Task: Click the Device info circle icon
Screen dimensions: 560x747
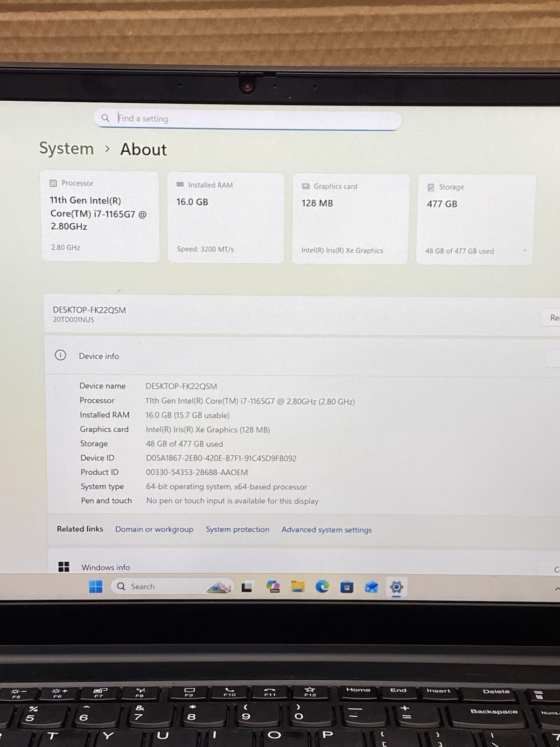Action: pyautogui.click(x=60, y=355)
